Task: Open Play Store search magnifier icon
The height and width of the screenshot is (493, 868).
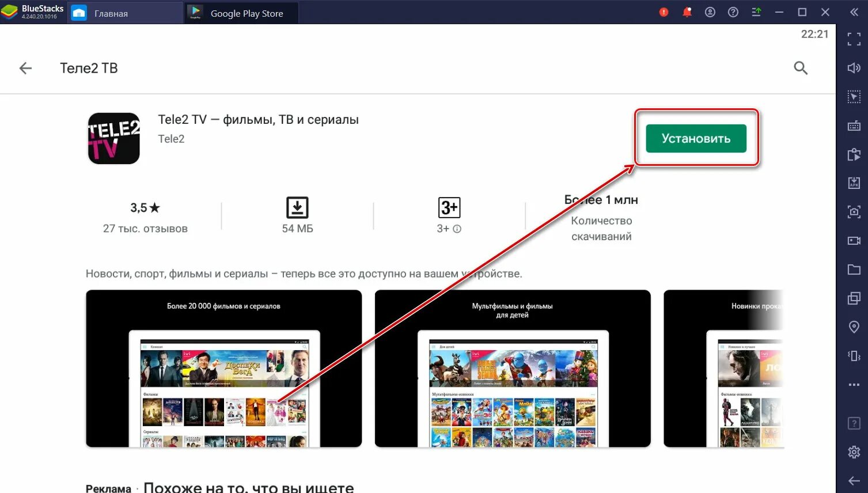Action: pos(801,68)
